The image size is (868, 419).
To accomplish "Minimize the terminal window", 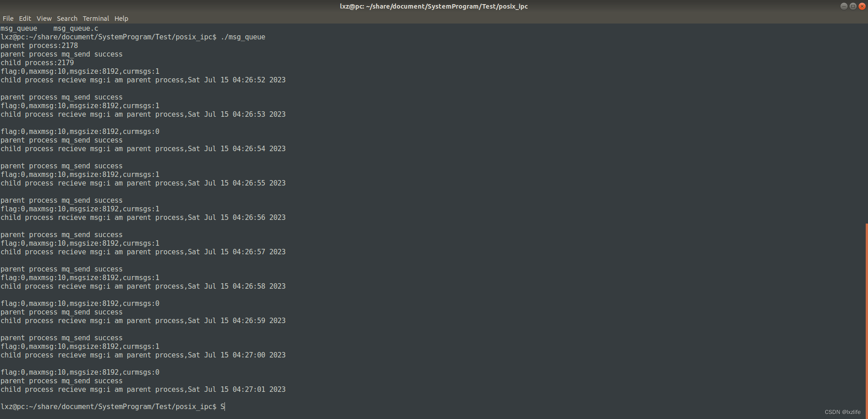I will click(844, 6).
